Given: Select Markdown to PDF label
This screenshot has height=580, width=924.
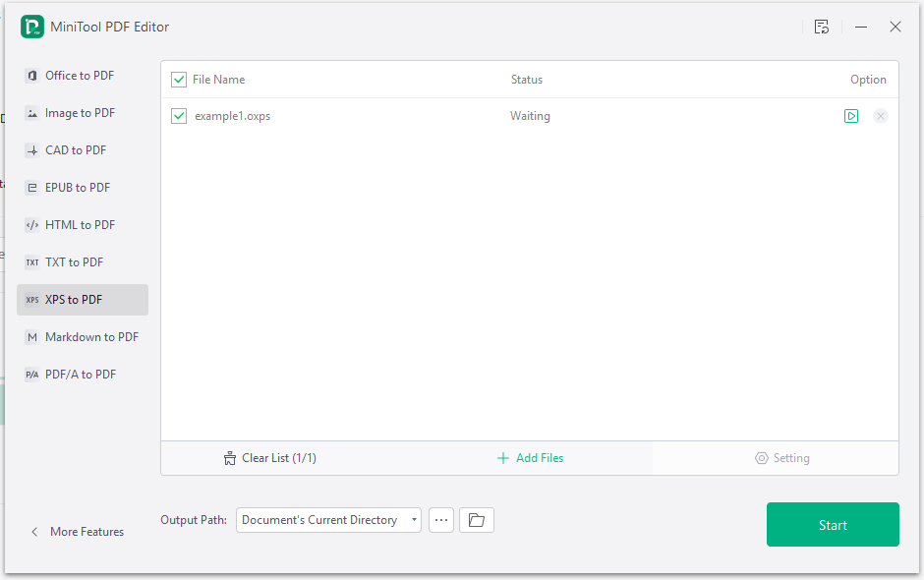Looking at the screenshot, I should (x=92, y=337).
